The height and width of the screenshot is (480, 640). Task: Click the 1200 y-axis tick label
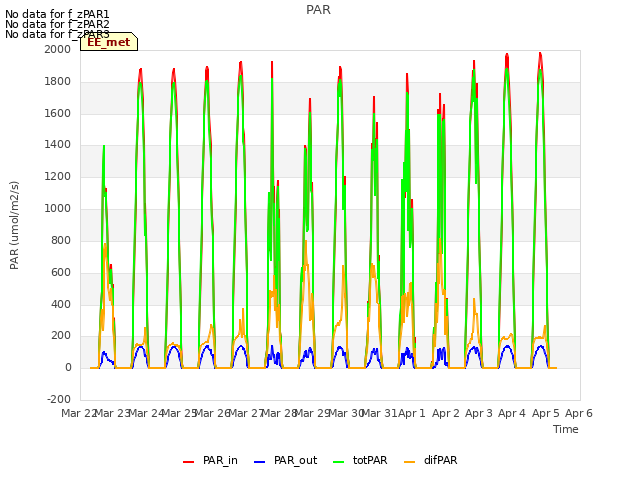click(x=58, y=176)
